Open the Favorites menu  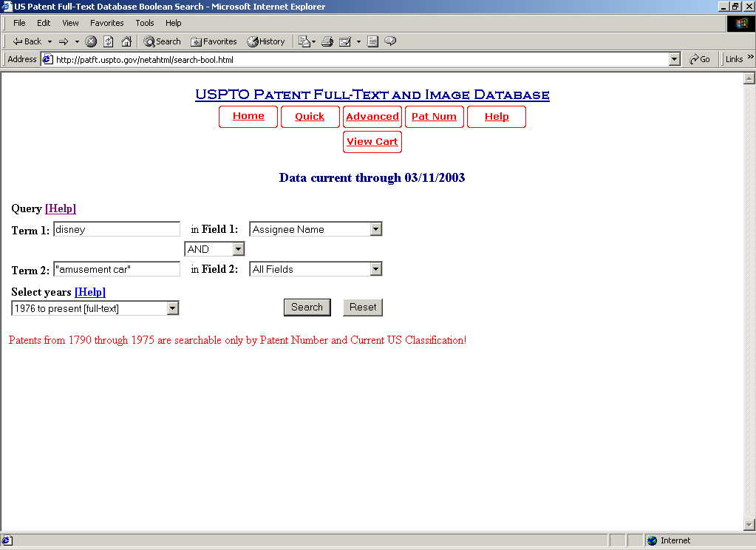click(x=106, y=23)
